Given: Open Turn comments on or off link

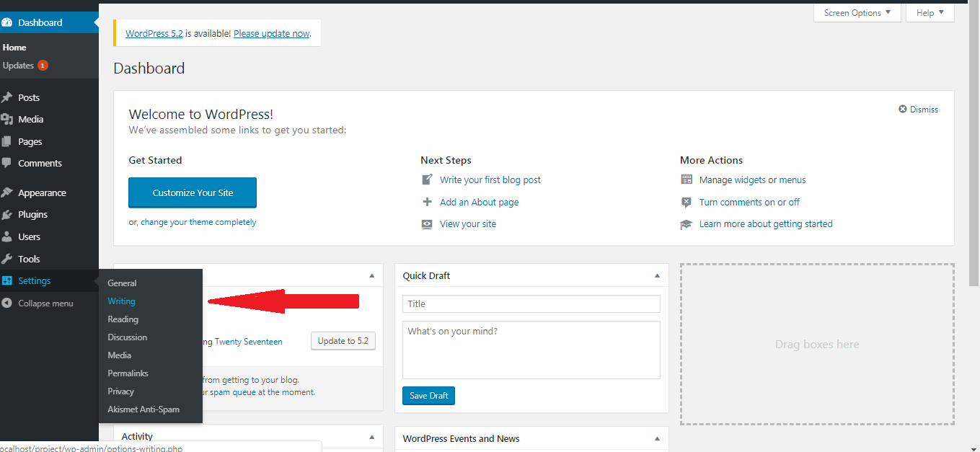Looking at the screenshot, I should (x=749, y=202).
